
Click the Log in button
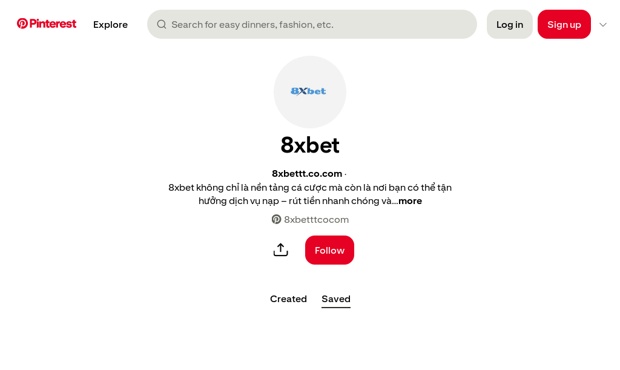[510, 25]
